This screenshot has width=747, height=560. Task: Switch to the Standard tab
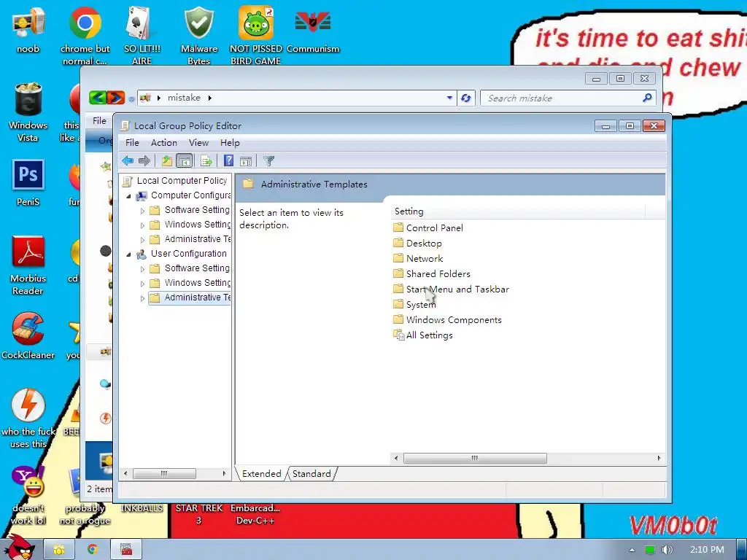pyautogui.click(x=311, y=473)
